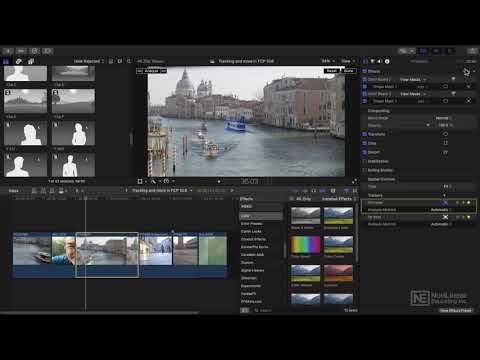
Task: Toggle timeline snapping icon
Action: [x=323, y=191]
